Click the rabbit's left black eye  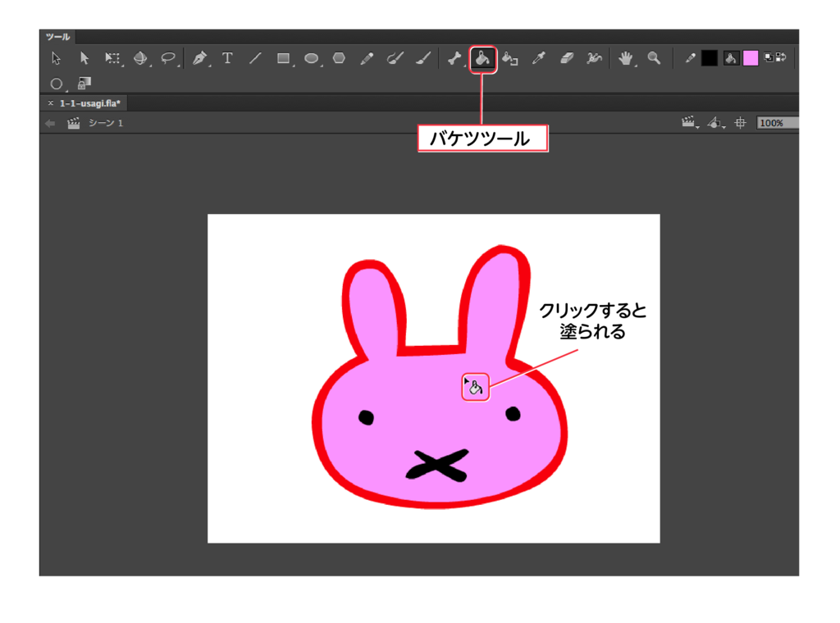[x=366, y=417]
